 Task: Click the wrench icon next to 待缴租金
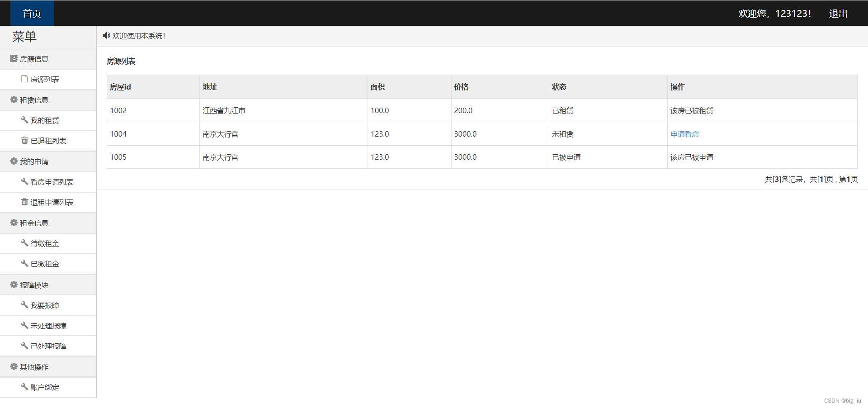click(x=24, y=243)
